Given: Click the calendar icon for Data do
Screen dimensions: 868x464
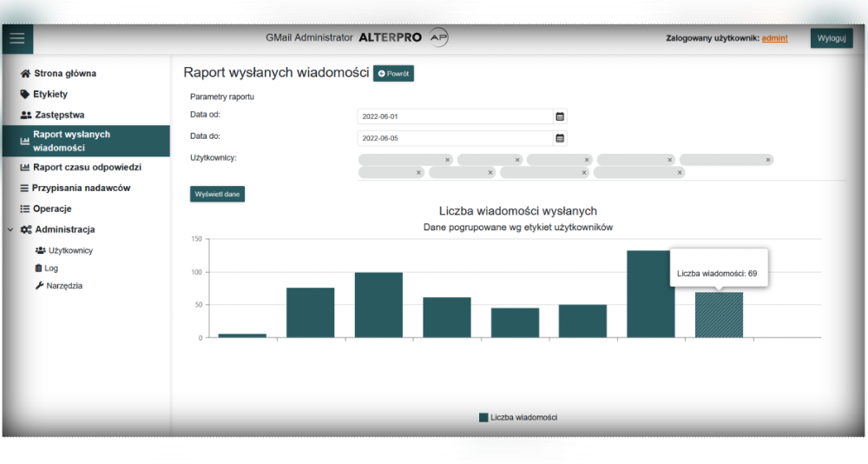Looking at the screenshot, I should coord(560,138).
